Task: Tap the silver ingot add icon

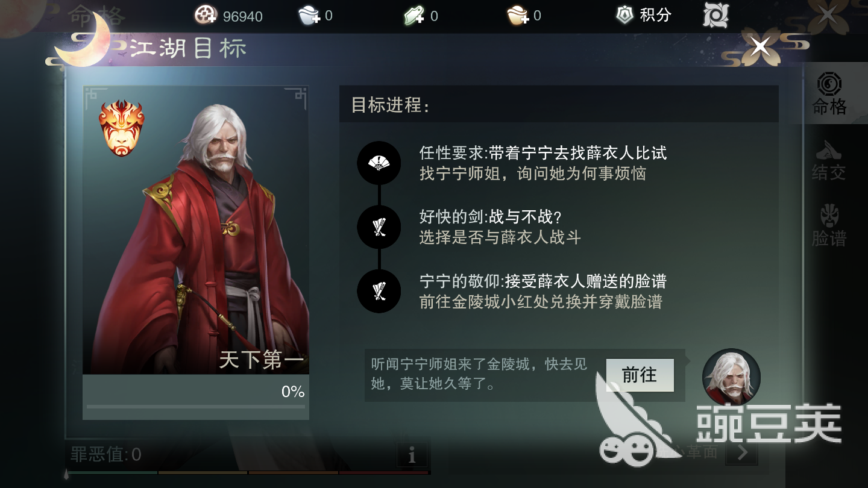Action: pos(309,16)
